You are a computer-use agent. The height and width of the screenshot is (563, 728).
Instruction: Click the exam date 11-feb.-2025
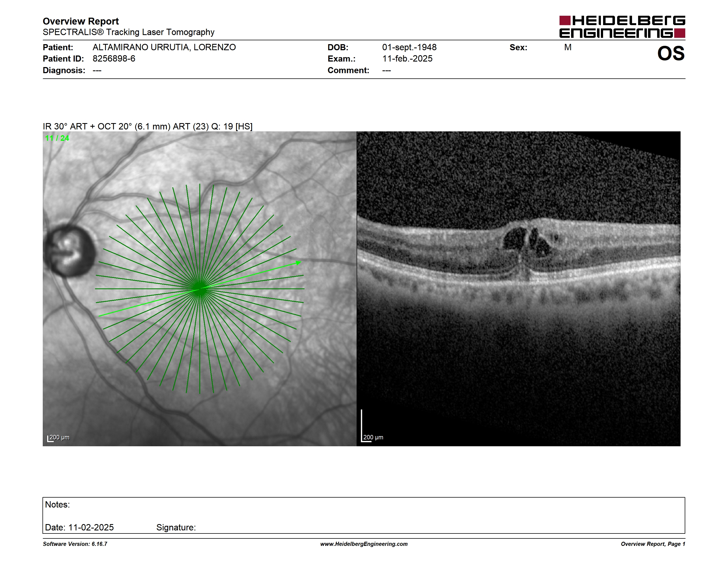click(x=407, y=59)
